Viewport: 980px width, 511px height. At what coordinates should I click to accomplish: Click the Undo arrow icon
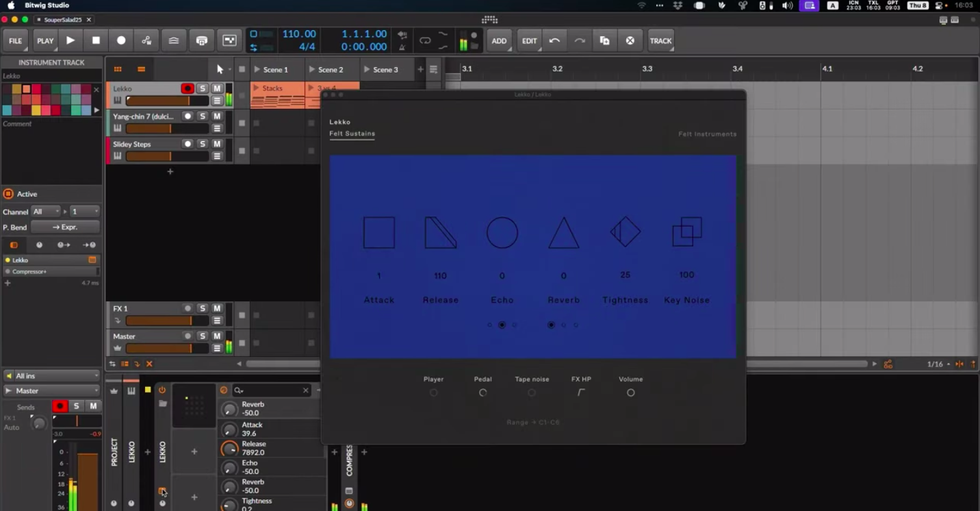point(554,40)
